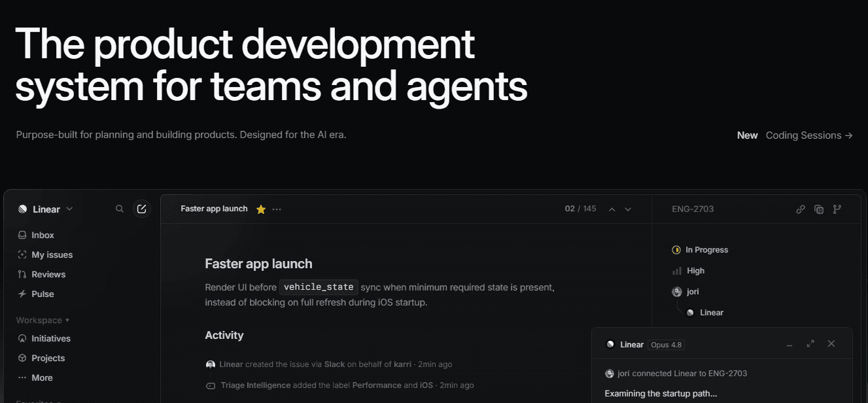Click the Initiatives icon
The width and height of the screenshot is (868, 403).
pos(22,338)
